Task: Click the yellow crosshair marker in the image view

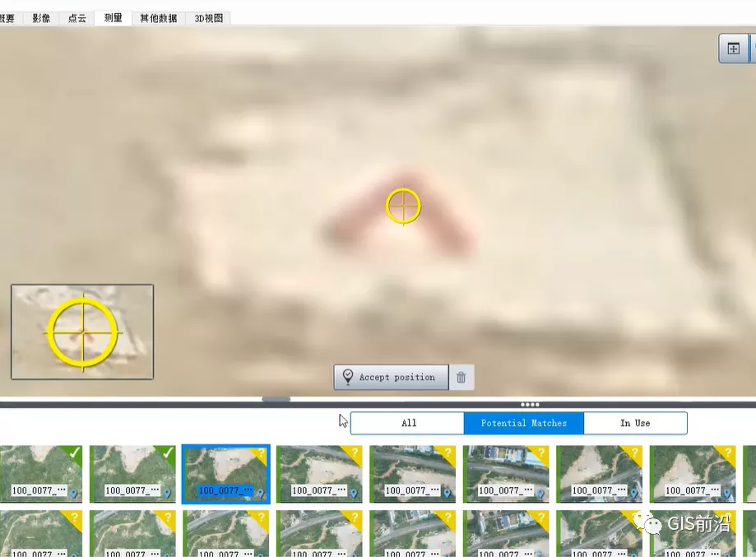Action: [x=402, y=206]
